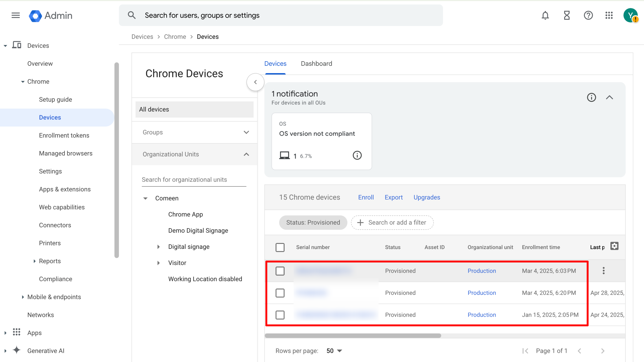Check the device enrolled Jan 15, 2:05 PM
Image resolution: width=644 pixels, height=362 pixels.
pyautogui.click(x=280, y=315)
